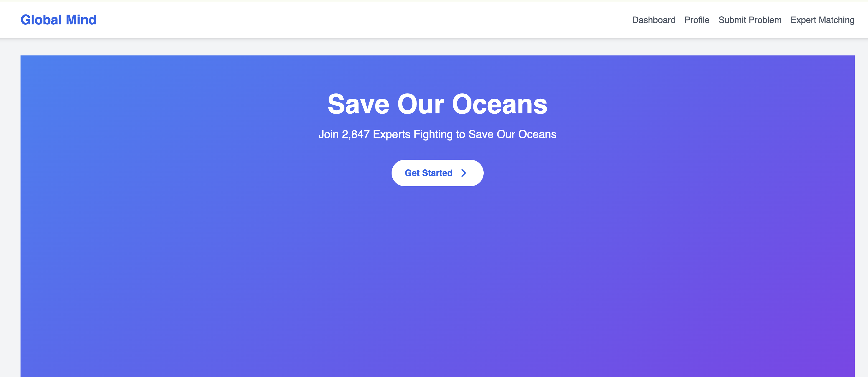Screen dimensions: 868x377
Task: Click the Global Mind logo
Action: [58, 20]
